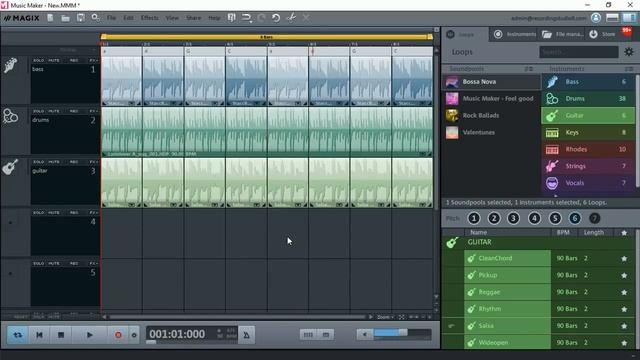Click the Store notification badge
640x360 pixels.
627,31
